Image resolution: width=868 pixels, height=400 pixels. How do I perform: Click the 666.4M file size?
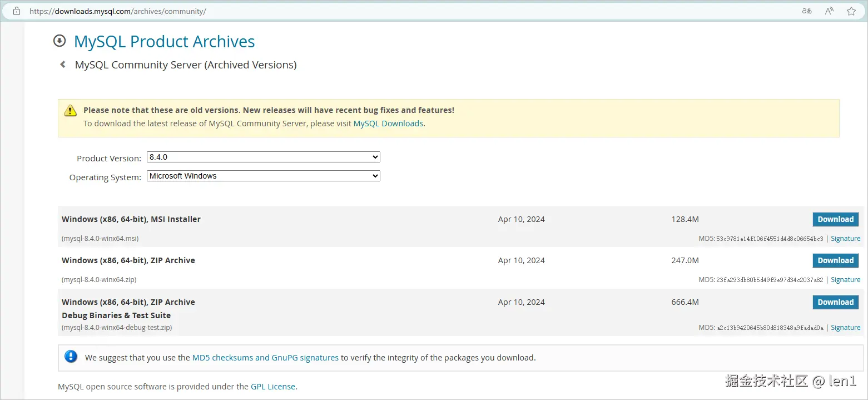[x=685, y=302]
